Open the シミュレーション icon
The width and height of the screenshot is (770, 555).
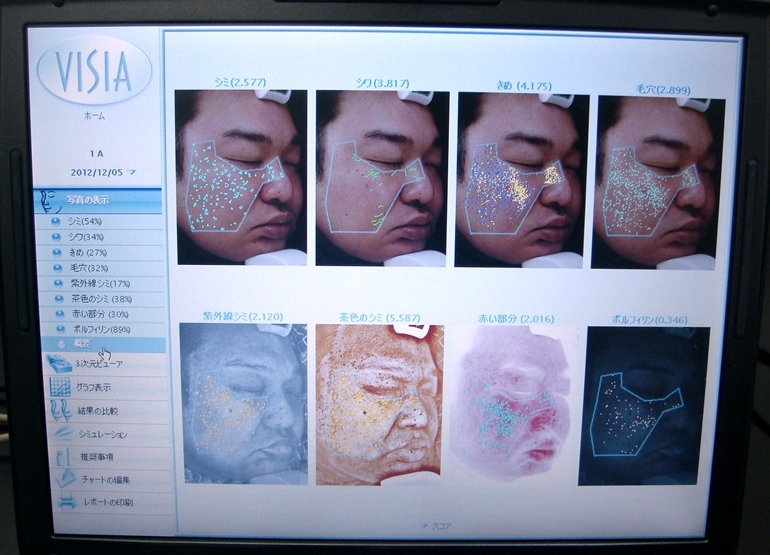(x=63, y=434)
